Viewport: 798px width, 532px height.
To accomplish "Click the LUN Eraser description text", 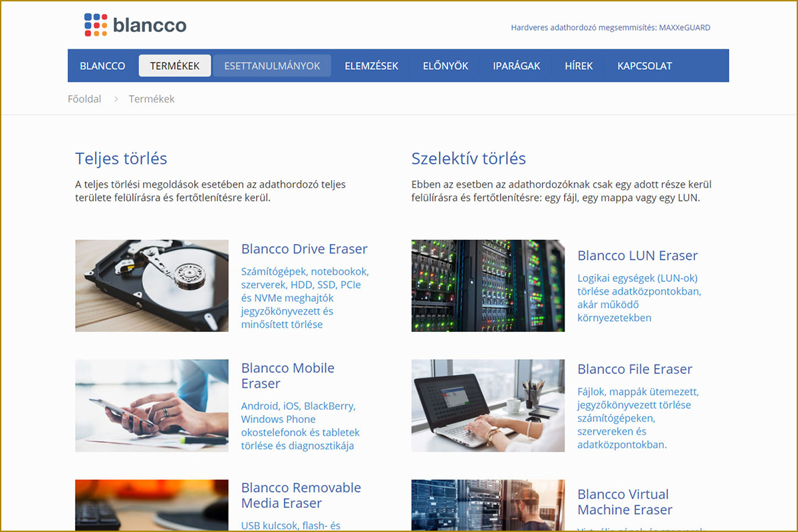I will tap(640, 298).
